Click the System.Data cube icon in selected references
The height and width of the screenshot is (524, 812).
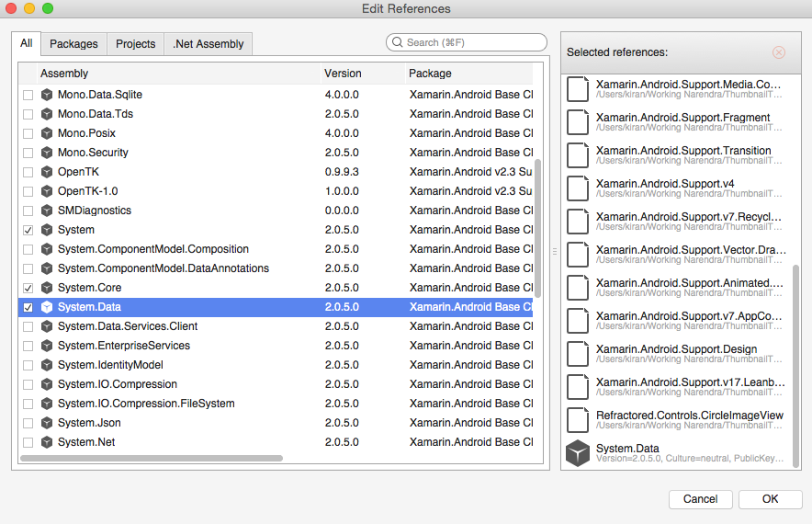578,453
